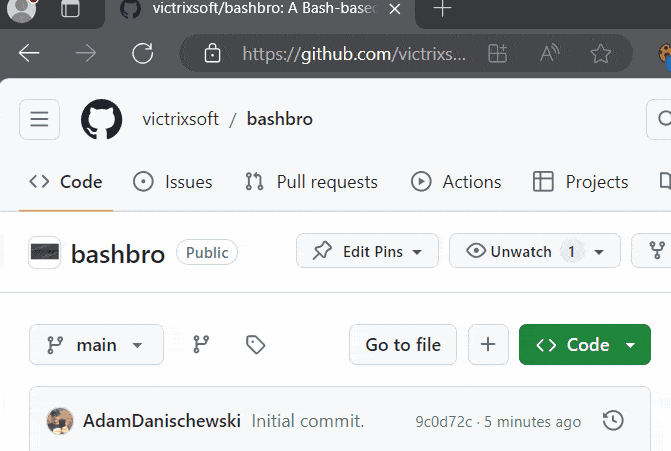
Task: Open the GitHub hamburger navigation menu
Action: tap(39, 119)
